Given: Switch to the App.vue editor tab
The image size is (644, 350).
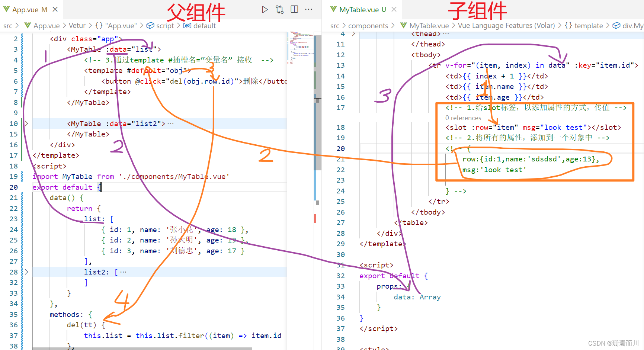Looking at the screenshot, I should click(x=31, y=10).
